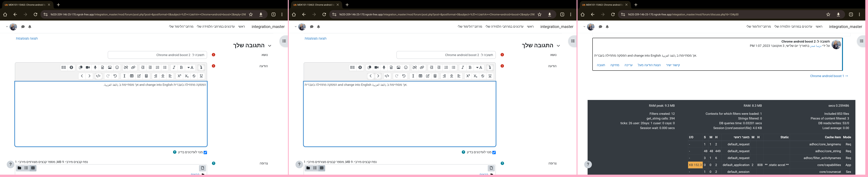The height and width of the screenshot is (177, 868).
Task: Click bold in middle window editor
Action: point(470,68)
